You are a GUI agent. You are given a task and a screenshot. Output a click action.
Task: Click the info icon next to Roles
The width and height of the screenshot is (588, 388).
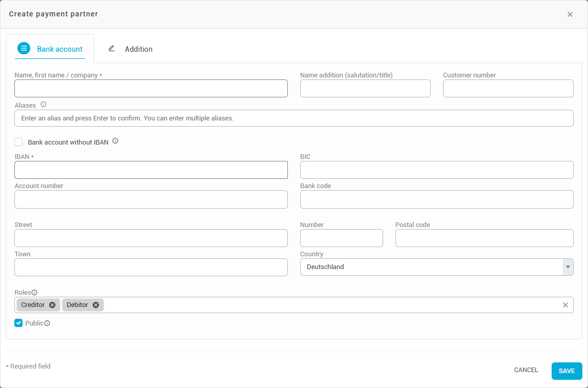click(x=35, y=293)
